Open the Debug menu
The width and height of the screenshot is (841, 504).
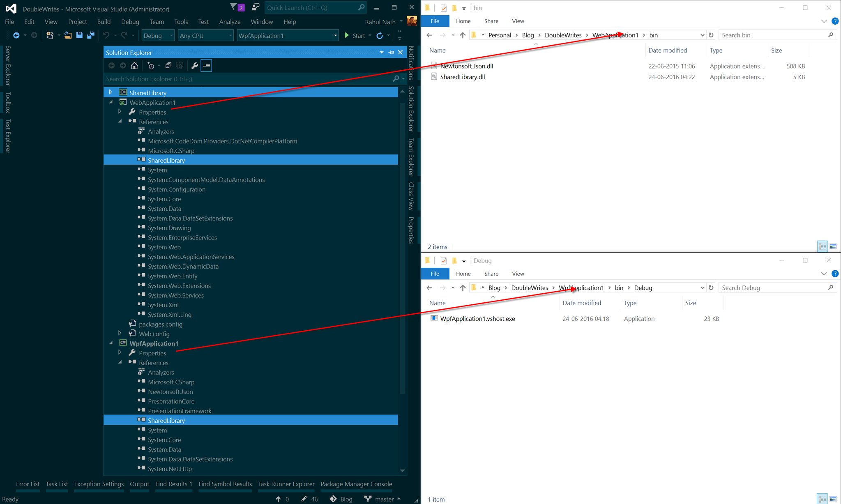click(130, 22)
